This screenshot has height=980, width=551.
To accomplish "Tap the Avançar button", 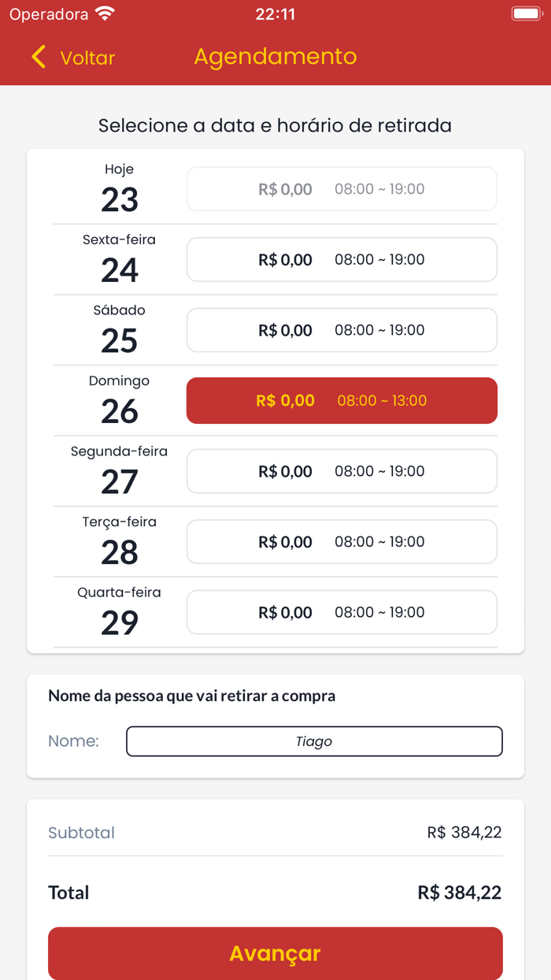I will pos(275,953).
